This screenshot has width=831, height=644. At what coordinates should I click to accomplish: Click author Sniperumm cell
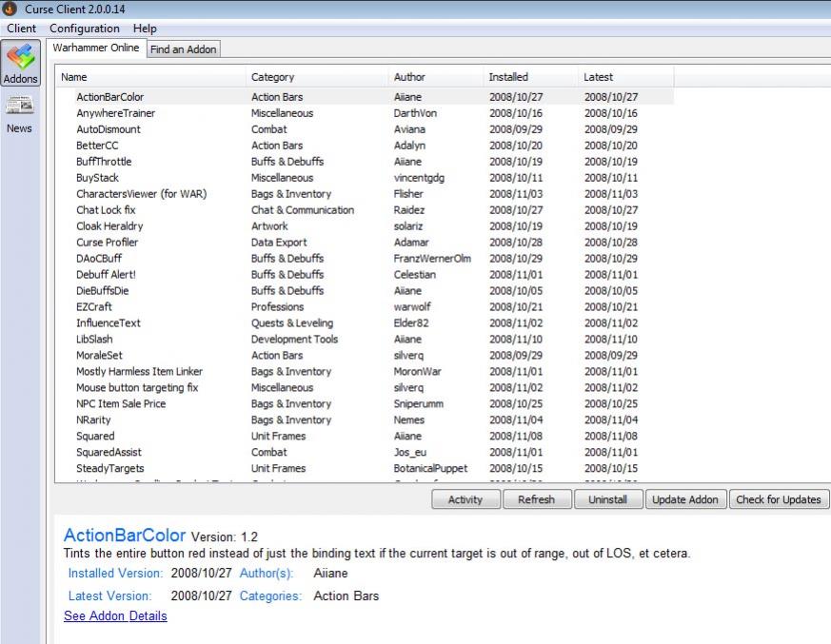tap(418, 403)
